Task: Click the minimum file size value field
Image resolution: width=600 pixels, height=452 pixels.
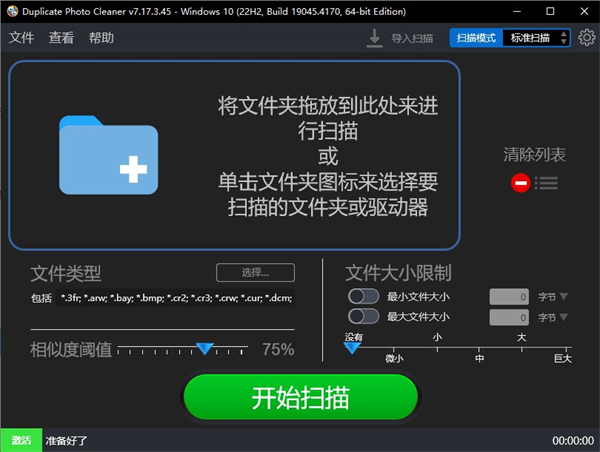Action: [509, 297]
